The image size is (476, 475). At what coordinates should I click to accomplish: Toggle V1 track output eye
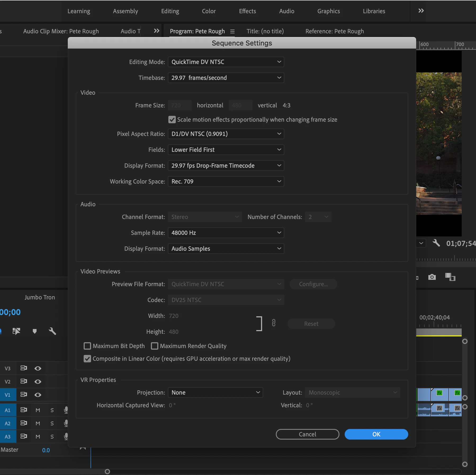coord(38,395)
